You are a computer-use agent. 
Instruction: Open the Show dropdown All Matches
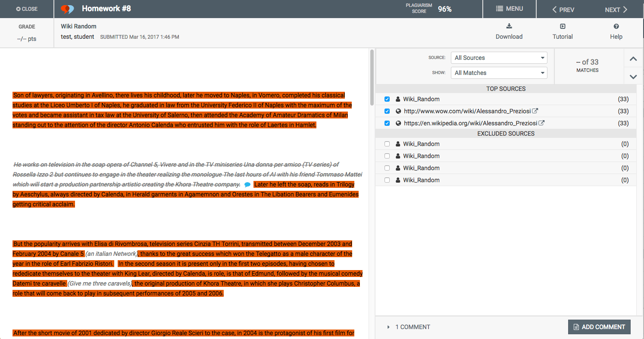pyautogui.click(x=499, y=73)
